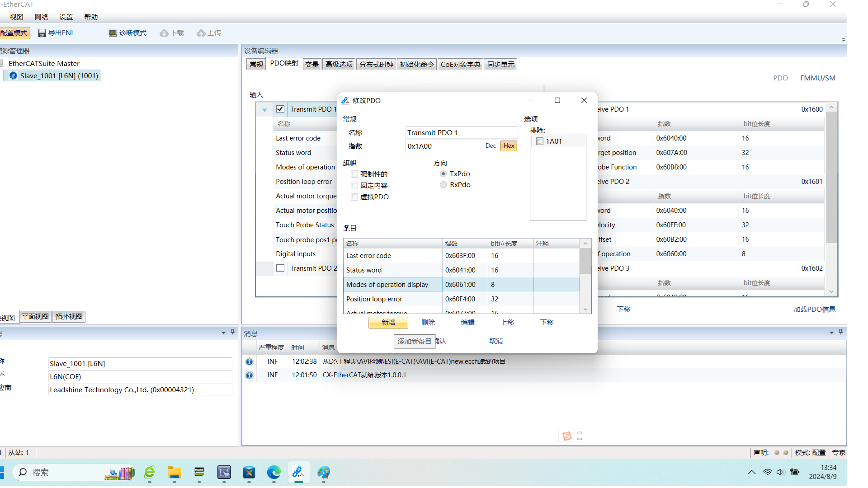Open Microsoft Edge from the taskbar
The height and width of the screenshot is (488, 868).
pyautogui.click(x=274, y=473)
